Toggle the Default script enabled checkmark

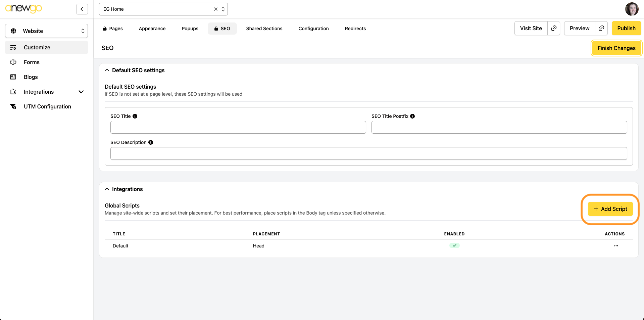tap(454, 245)
